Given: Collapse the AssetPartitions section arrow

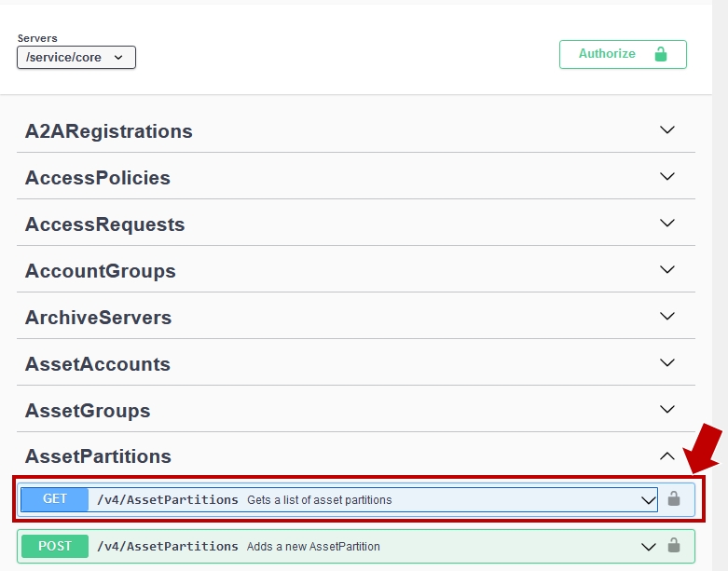Looking at the screenshot, I should pos(667,456).
